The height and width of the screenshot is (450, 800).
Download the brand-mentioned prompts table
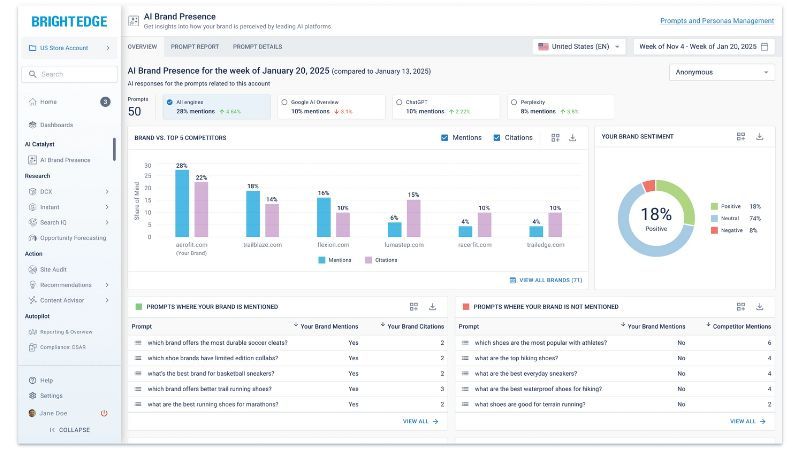click(432, 307)
